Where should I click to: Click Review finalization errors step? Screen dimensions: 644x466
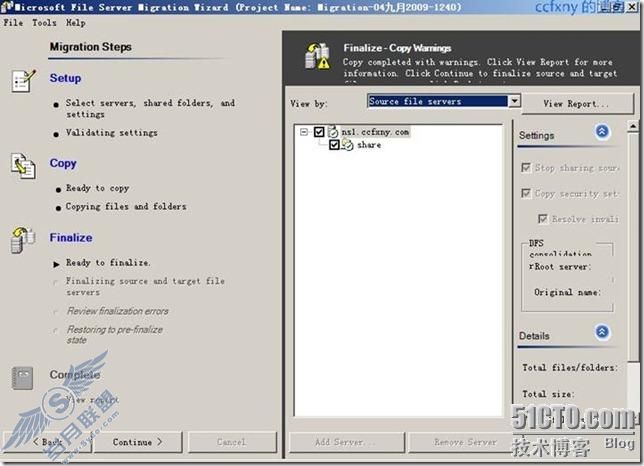118,311
